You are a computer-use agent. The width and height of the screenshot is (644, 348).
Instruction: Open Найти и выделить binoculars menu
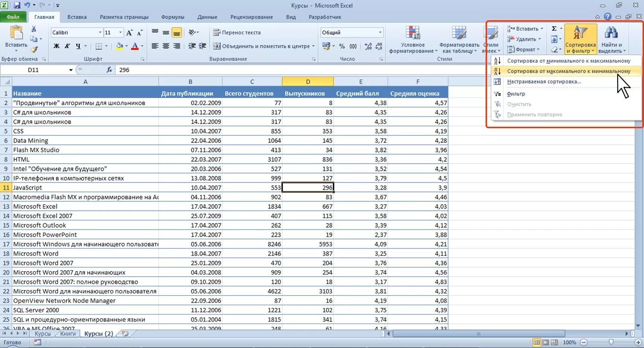(x=611, y=40)
